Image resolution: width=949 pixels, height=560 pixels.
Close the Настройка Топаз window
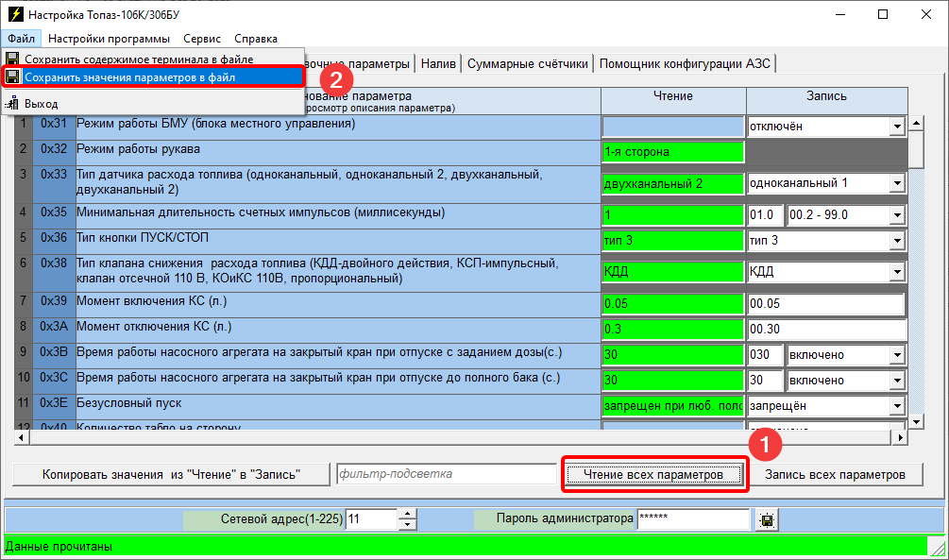(926, 14)
